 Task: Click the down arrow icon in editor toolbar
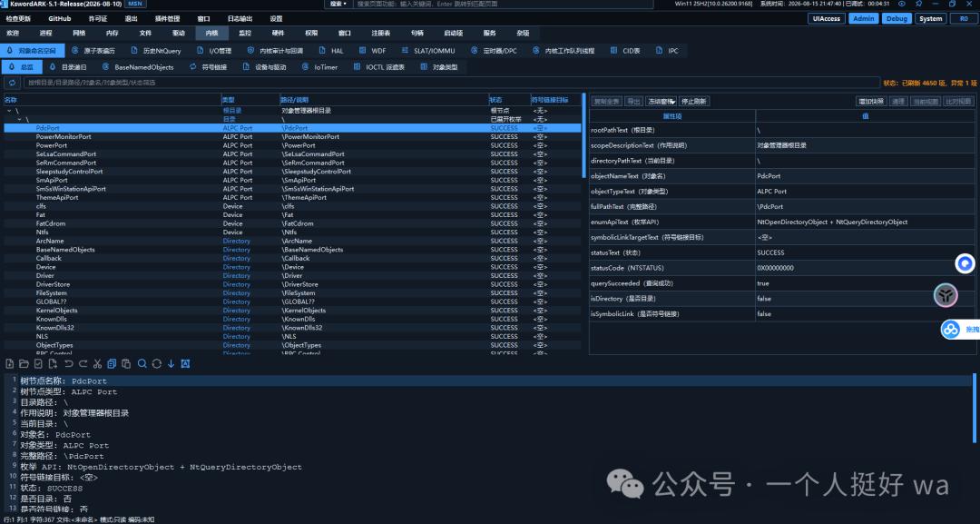point(171,364)
